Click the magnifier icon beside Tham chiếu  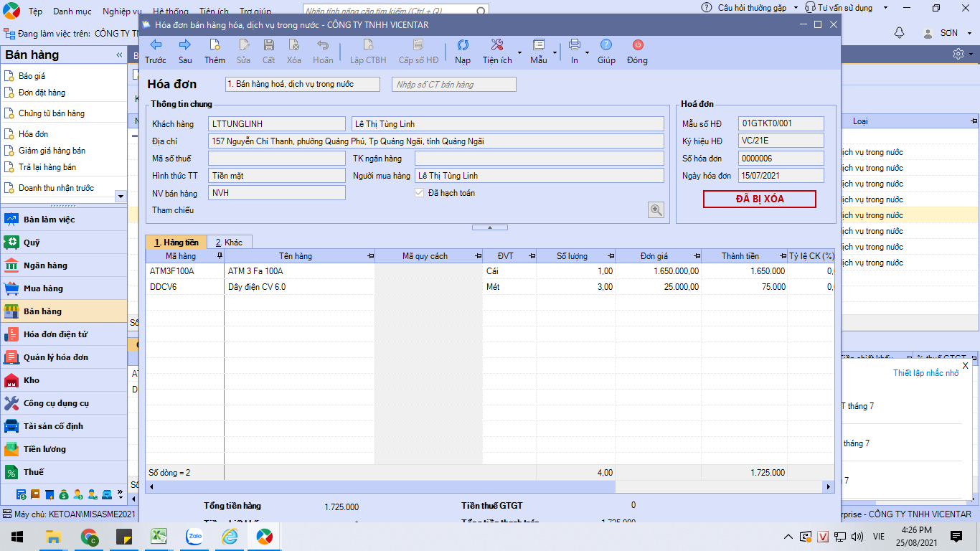[656, 209]
